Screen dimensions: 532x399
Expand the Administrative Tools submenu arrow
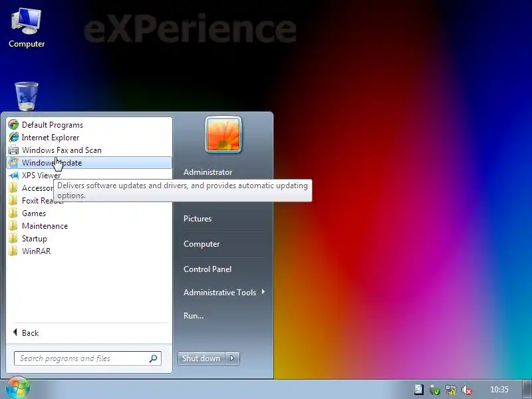pyautogui.click(x=263, y=292)
